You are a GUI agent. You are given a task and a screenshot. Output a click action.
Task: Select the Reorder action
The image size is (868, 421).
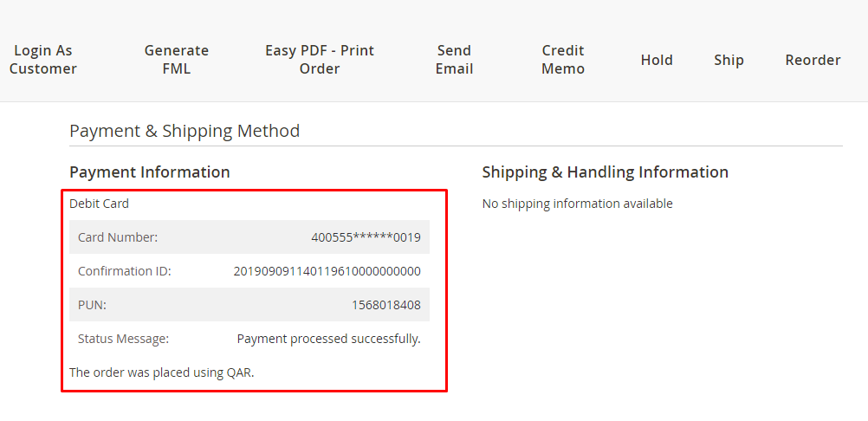point(813,60)
